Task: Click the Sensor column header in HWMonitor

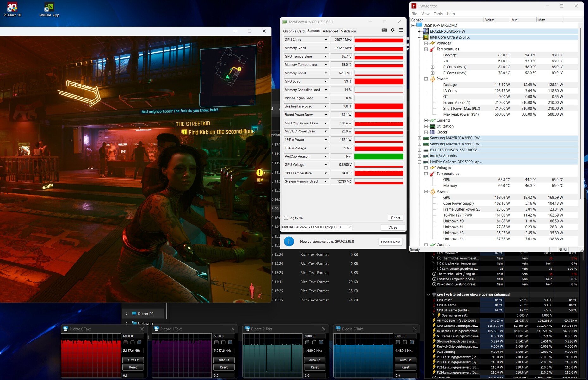Action: click(x=447, y=20)
